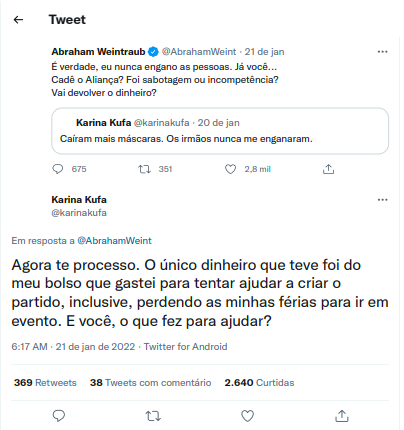Click the reply icon showing 675 comments
Image resolution: width=404 pixels, height=430 pixels.
tap(58, 169)
